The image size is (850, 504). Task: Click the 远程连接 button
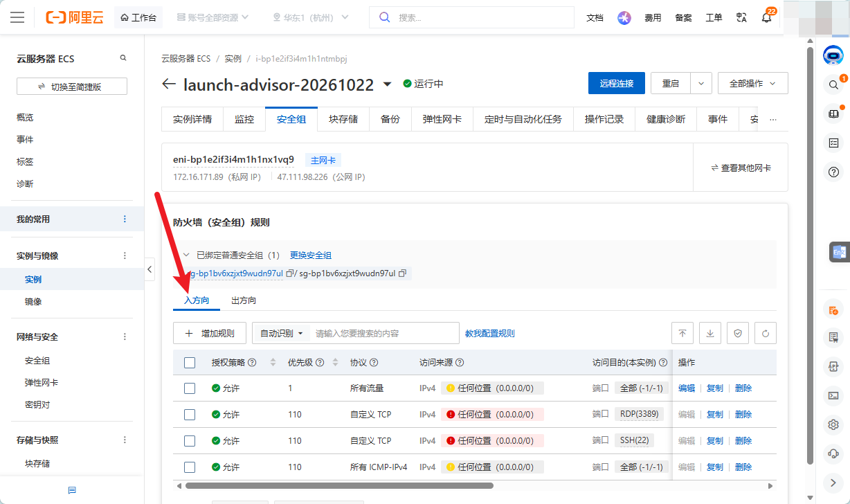(617, 83)
